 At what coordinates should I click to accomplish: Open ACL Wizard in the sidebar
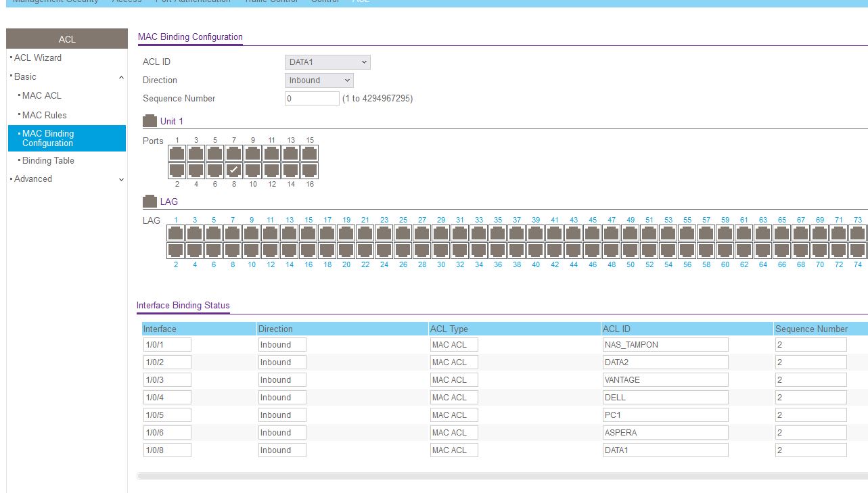[x=38, y=58]
